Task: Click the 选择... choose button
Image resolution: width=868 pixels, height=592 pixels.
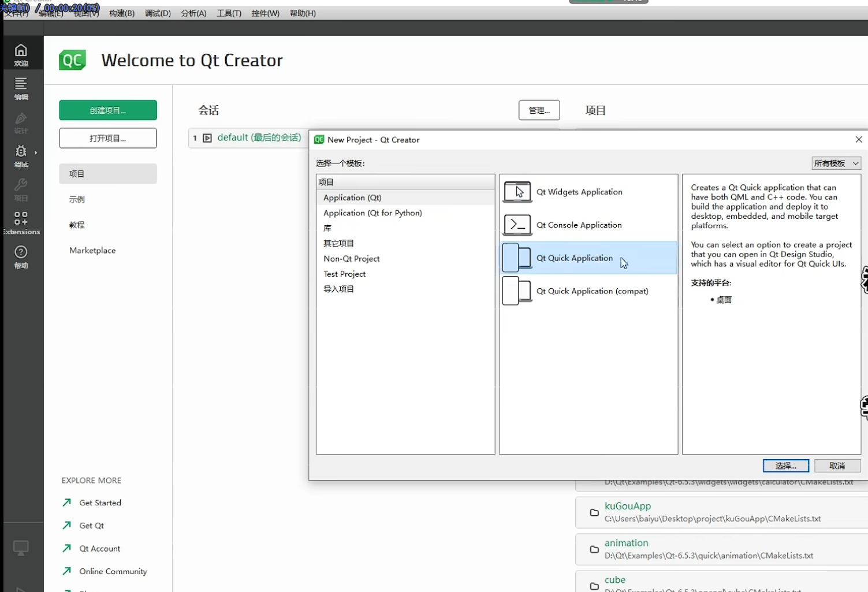Action: click(x=785, y=466)
